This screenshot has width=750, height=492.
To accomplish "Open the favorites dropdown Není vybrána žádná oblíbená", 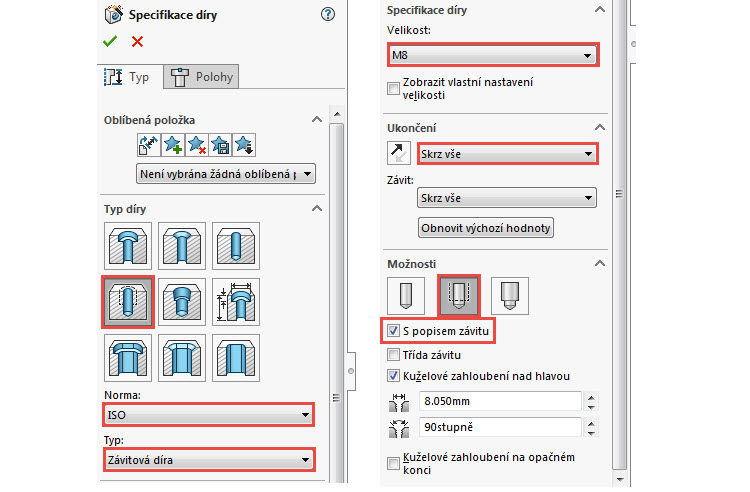I will click(226, 174).
